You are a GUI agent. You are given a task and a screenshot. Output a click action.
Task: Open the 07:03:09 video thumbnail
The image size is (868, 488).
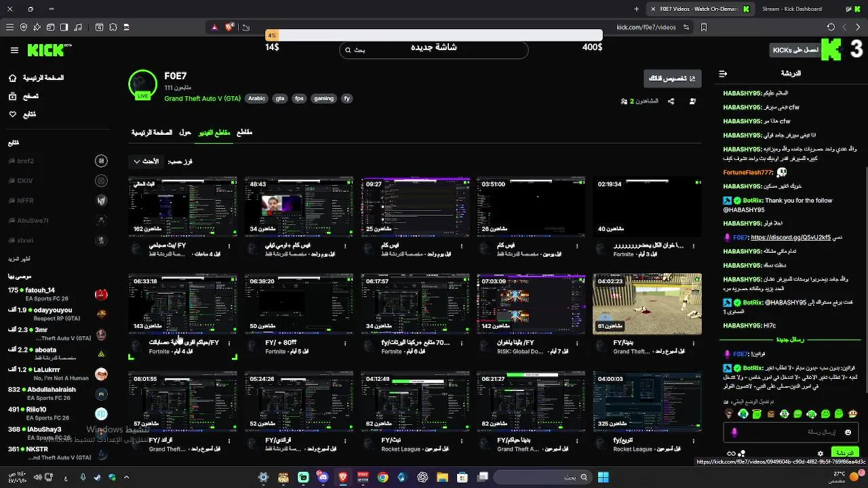(x=531, y=304)
